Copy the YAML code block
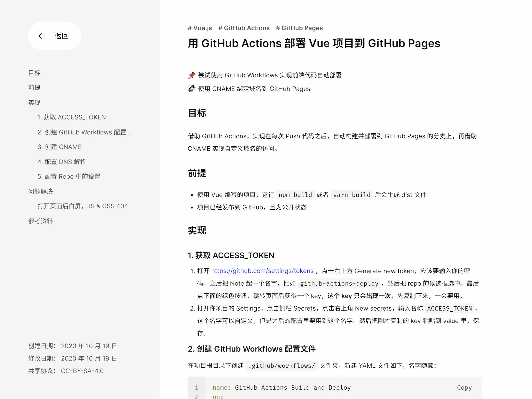532x399 pixels. [464, 388]
